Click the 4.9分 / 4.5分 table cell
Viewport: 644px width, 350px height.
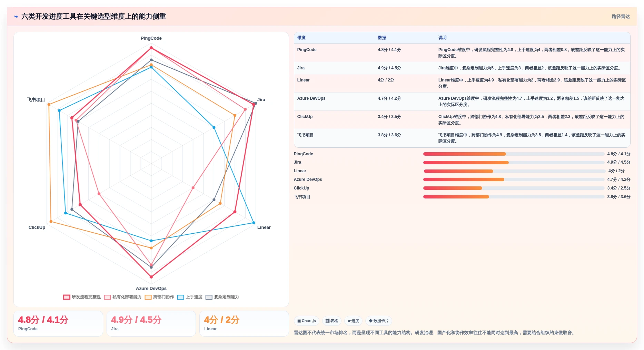(x=389, y=68)
